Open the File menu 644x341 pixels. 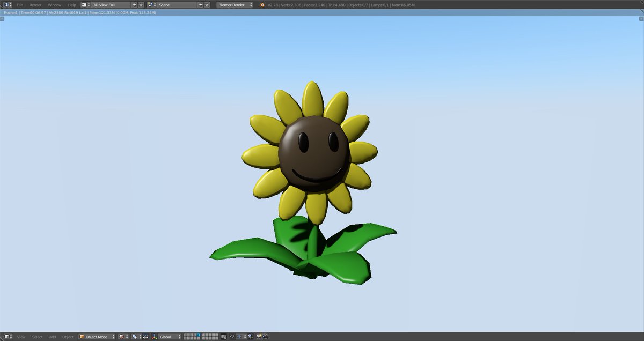(x=19, y=5)
